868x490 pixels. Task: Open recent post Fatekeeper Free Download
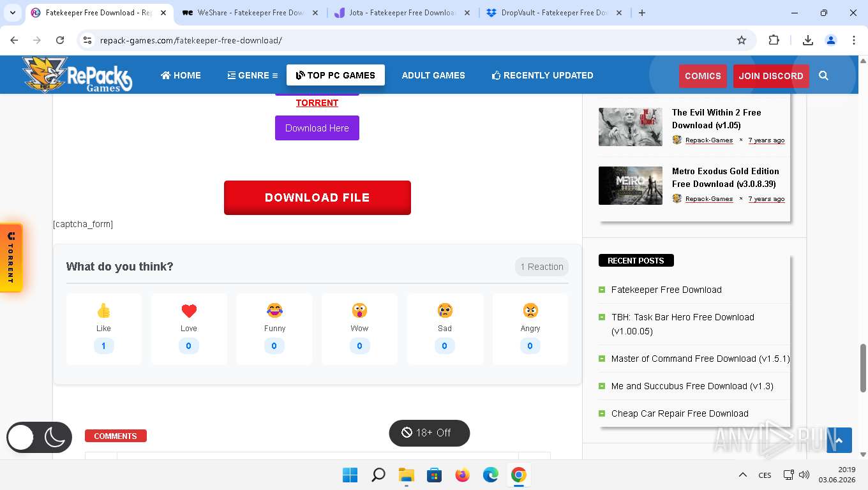click(x=666, y=290)
